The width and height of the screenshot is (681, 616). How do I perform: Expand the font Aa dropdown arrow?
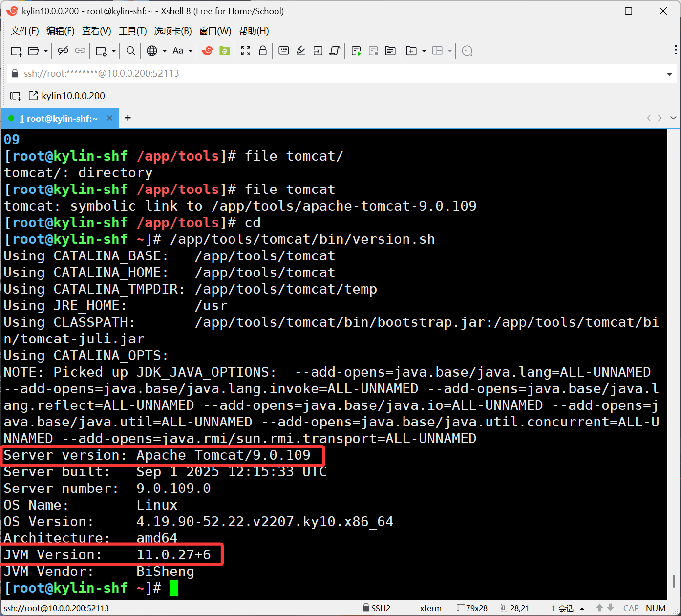click(191, 51)
